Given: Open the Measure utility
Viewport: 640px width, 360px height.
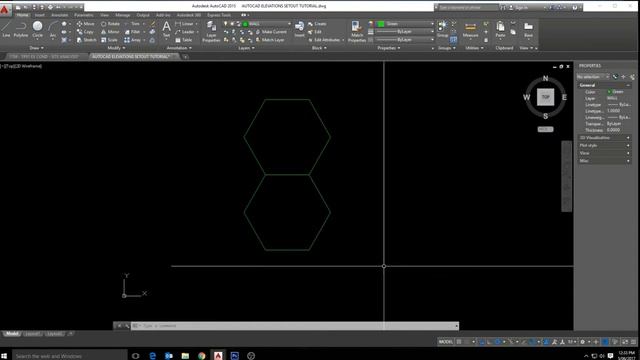Looking at the screenshot, I should point(470,29).
